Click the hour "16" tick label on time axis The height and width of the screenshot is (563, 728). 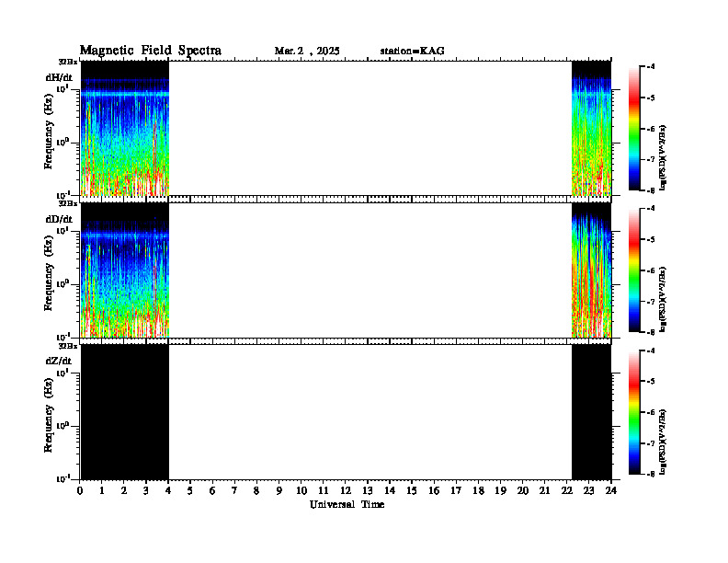[x=434, y=490]
